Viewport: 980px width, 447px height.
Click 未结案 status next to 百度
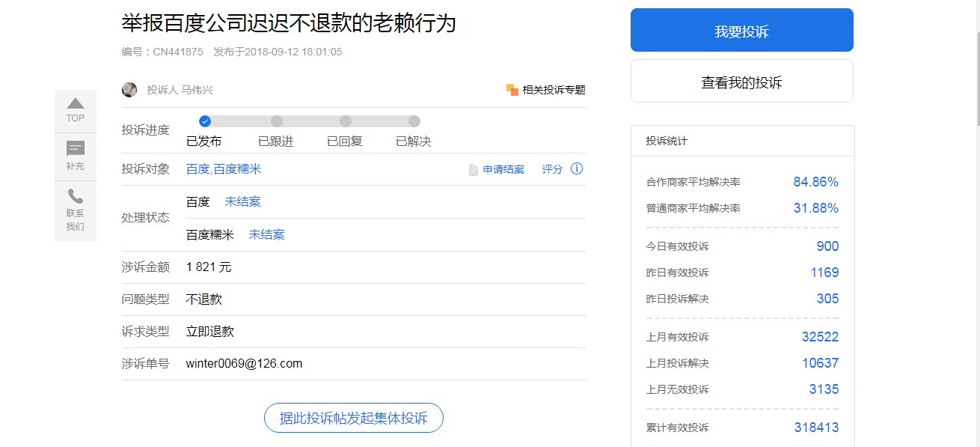pyautogui.click(x=242, y=201)
